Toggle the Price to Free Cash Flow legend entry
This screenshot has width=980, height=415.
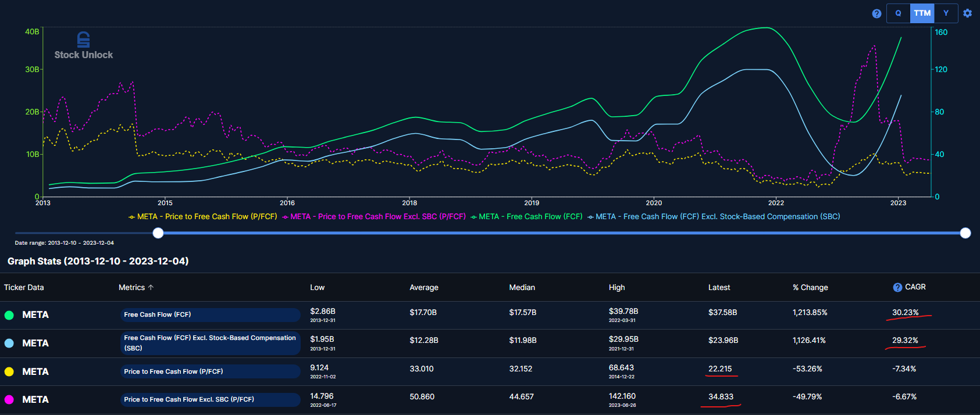coord(202,216)
